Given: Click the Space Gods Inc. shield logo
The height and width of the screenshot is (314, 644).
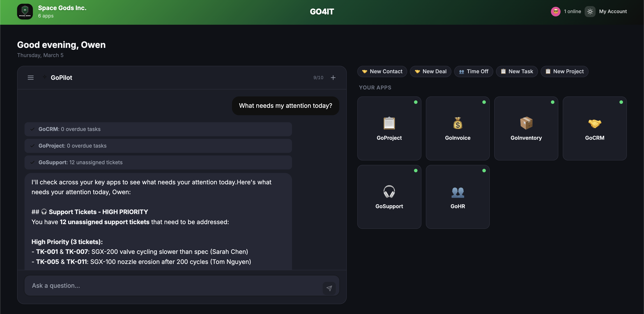Looking at the screenshot, I should 25,12.
